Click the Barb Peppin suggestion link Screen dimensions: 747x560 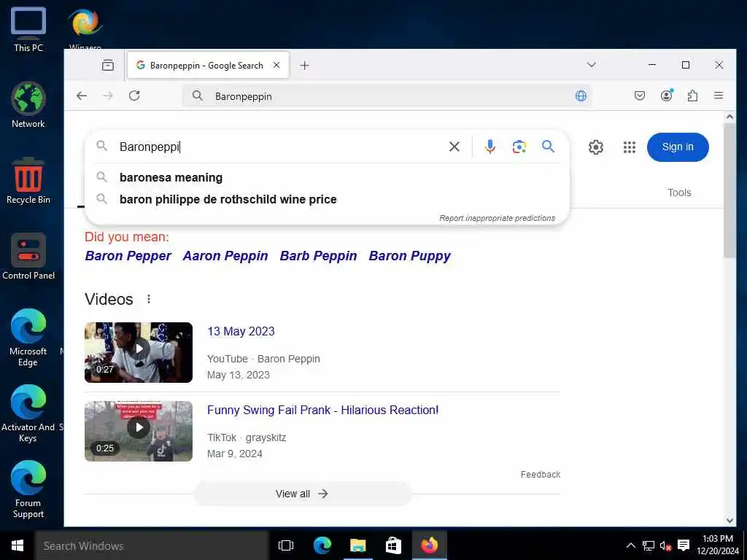coord(318,256)
